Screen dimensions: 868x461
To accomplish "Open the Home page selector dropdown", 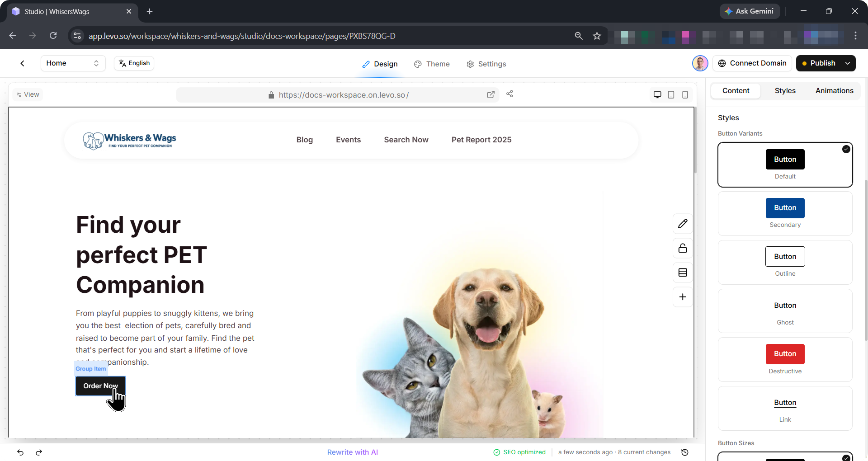I will tap(73, 63).
